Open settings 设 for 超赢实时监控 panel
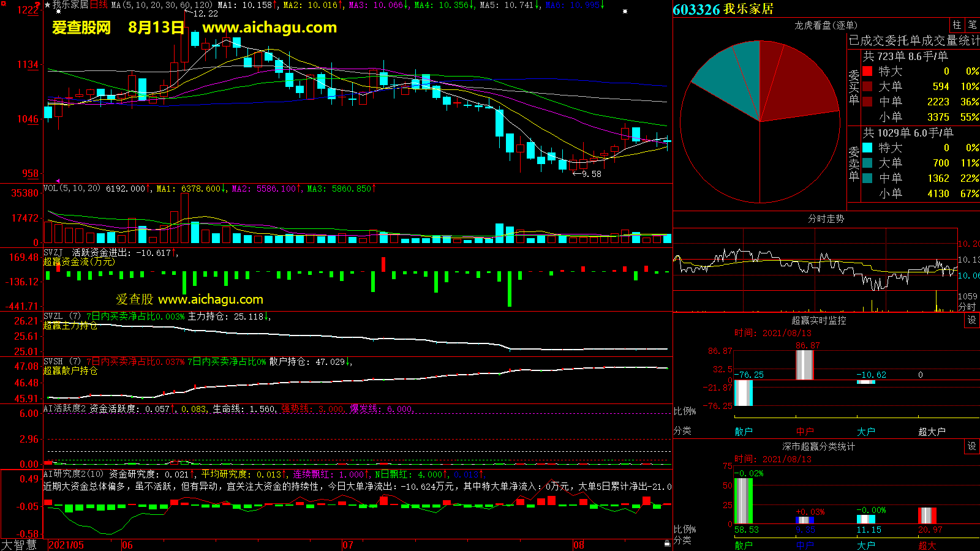Screen dimensions: 980x551 point(971,320)
